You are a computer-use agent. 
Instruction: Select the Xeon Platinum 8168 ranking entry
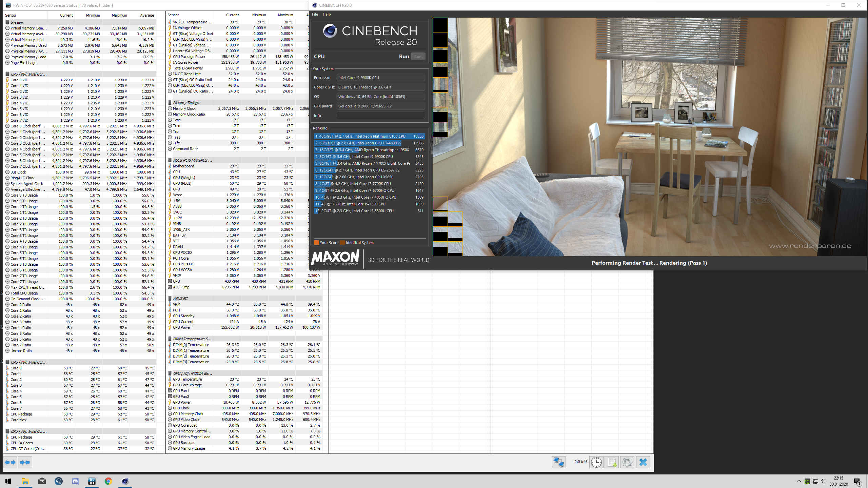[x=369, y=136]
